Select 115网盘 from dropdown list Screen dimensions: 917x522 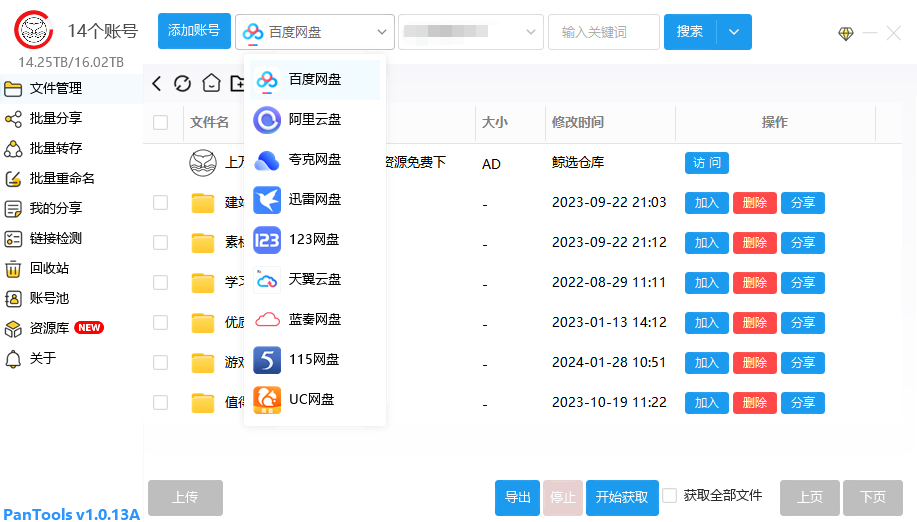(315, 359)
